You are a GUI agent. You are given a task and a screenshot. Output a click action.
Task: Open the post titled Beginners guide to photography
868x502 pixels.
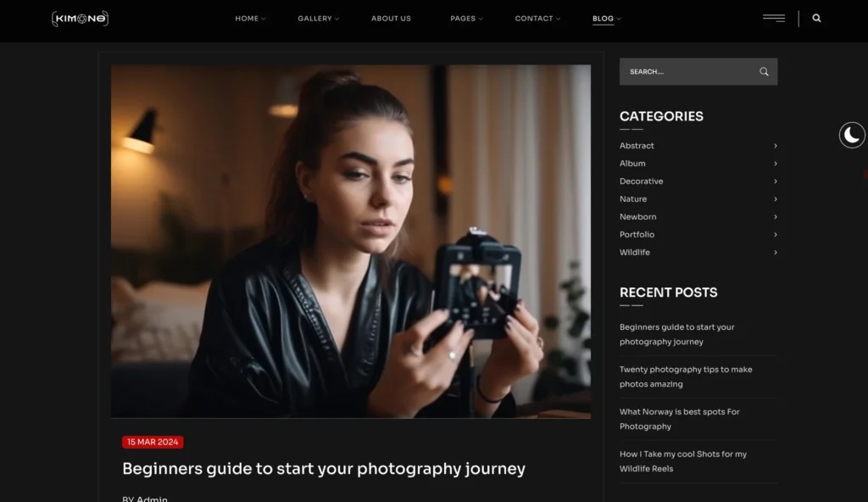pos(324,469)
